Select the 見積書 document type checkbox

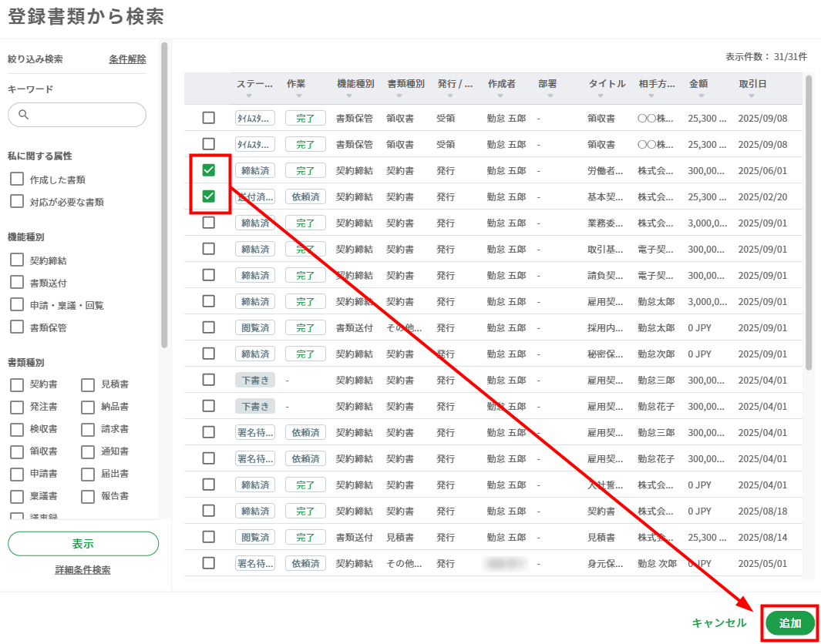88,385
